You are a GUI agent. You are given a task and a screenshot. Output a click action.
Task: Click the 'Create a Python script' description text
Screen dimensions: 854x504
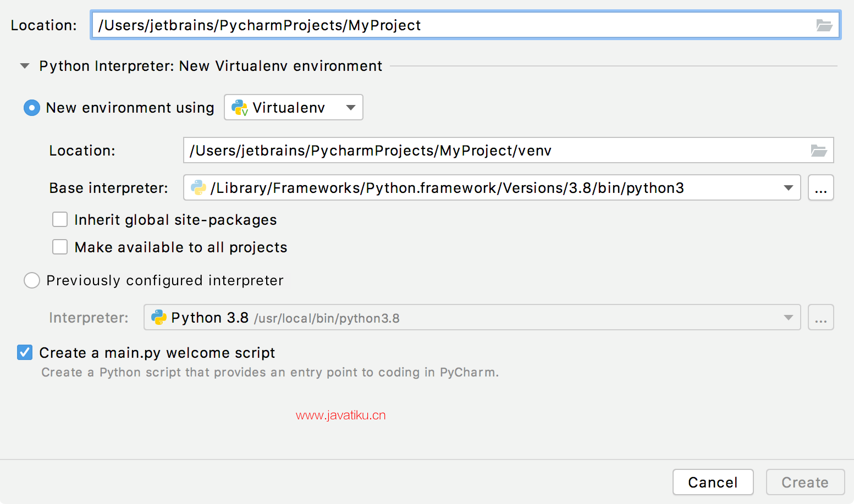click(x=270, y=373)
